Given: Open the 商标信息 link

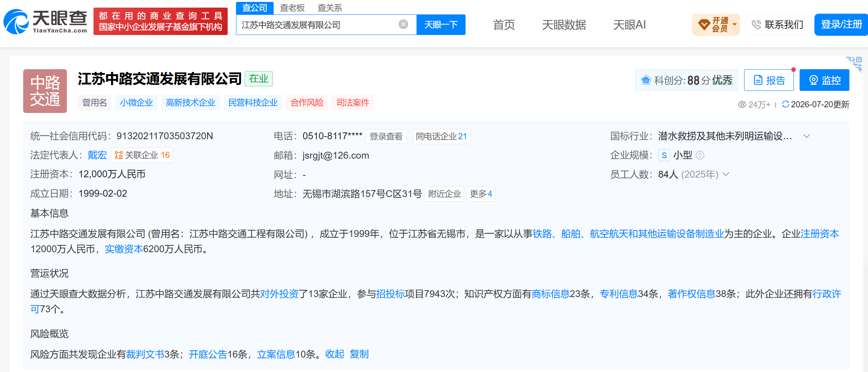Looking at the screenshot, I should tap(550, 294).
